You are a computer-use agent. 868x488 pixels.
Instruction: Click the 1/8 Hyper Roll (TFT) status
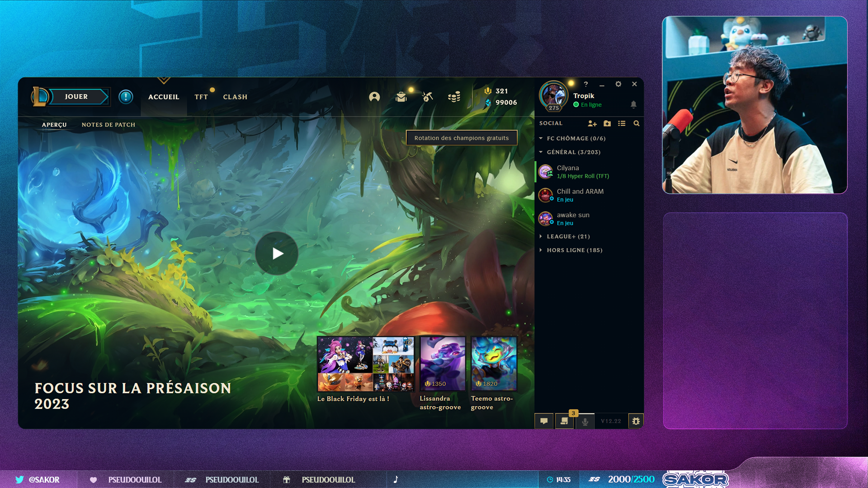[x=583, y=176]
